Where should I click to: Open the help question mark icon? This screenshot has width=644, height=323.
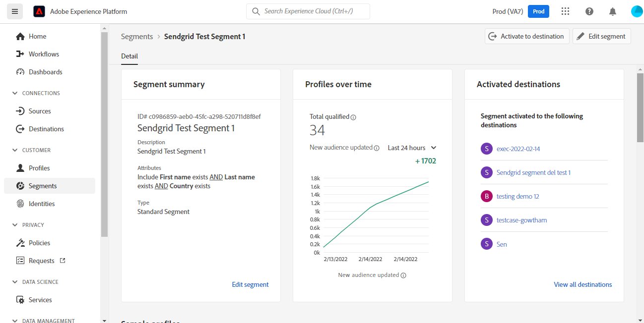[x=589, y=11]
